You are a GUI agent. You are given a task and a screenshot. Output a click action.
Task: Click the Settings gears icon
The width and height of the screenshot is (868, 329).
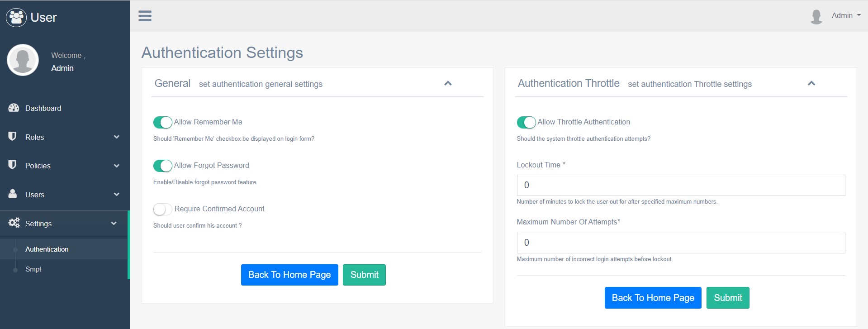coord(14,223)
